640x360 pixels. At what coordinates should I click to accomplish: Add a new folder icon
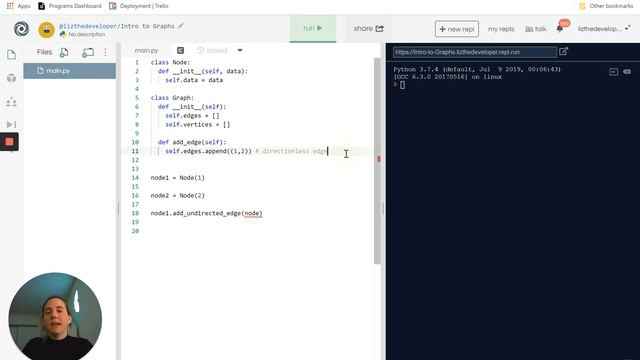click(x=88, y=52)
